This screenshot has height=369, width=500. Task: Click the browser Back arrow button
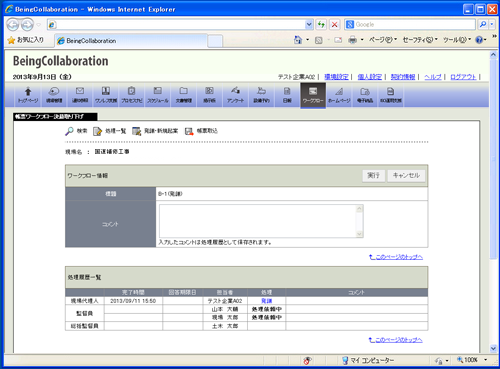pos(13,24)
